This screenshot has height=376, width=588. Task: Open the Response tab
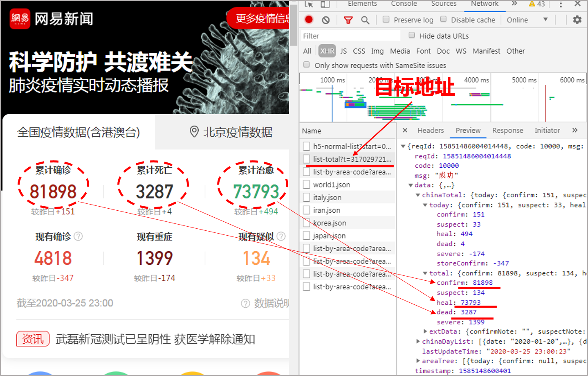point(507,130)
